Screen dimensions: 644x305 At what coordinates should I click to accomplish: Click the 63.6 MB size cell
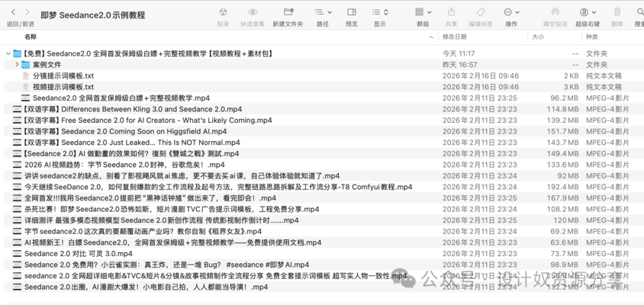click(565, 242)
